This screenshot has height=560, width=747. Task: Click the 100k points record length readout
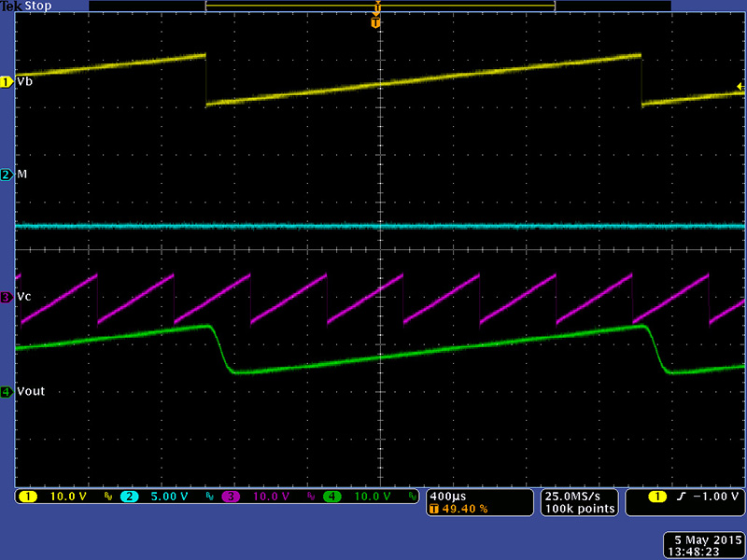tap(580, 509)
